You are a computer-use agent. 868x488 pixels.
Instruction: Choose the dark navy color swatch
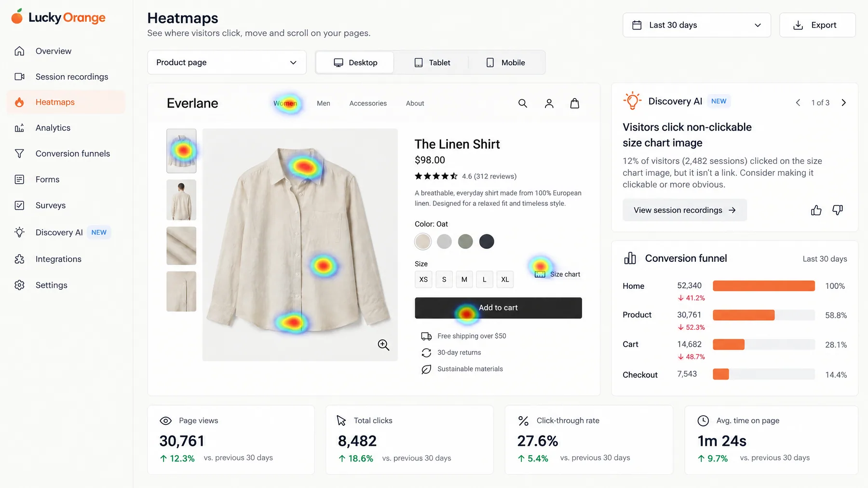point(487,242)
